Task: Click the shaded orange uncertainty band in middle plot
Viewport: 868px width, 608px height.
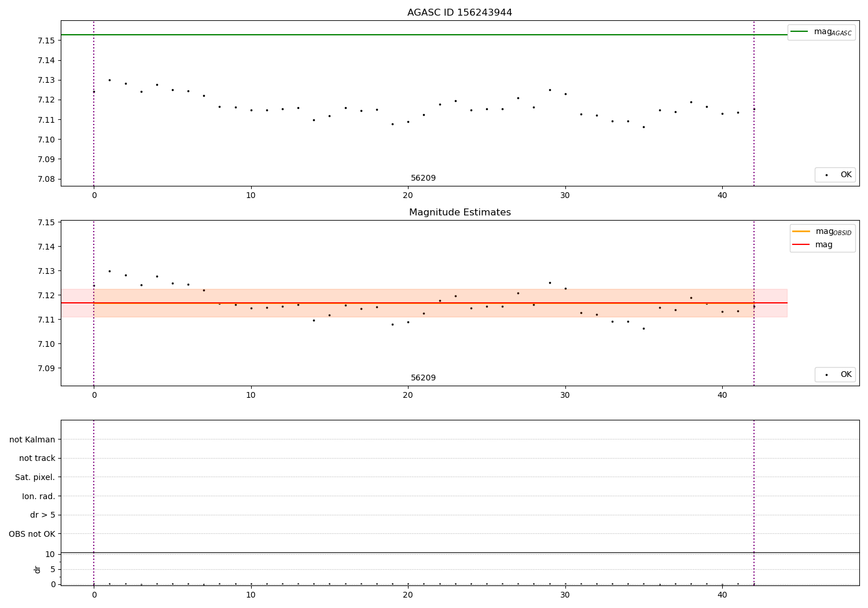Action: tap(424, 303)
